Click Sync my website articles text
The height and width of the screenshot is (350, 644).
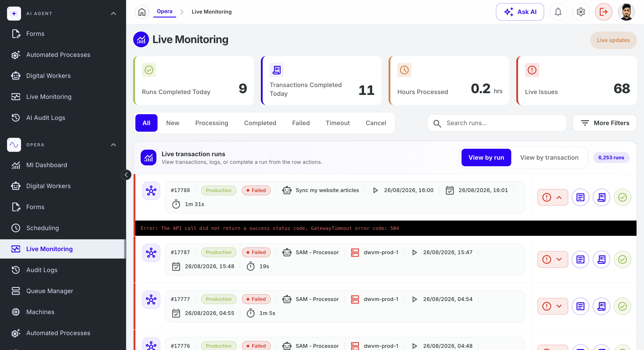pyautogui.click(x=327, y=190)
